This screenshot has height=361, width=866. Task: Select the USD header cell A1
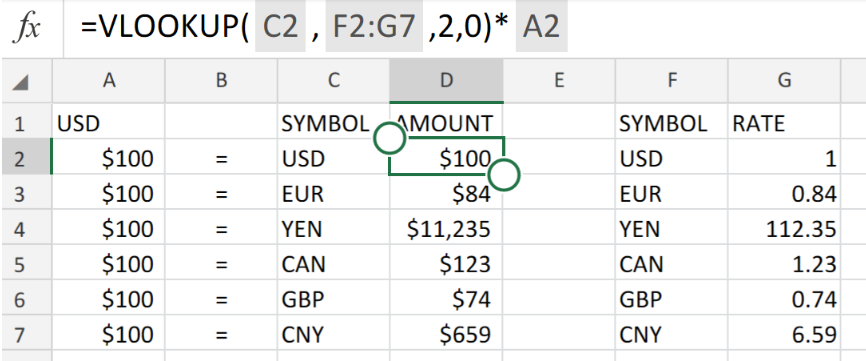(109, 124)
